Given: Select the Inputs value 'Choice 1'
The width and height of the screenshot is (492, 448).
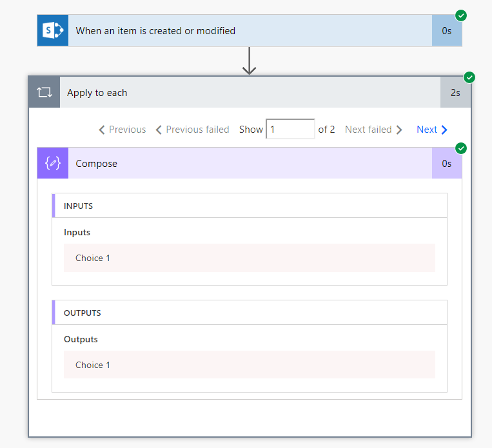Looking at the screenshot, I should coord(250,258).
